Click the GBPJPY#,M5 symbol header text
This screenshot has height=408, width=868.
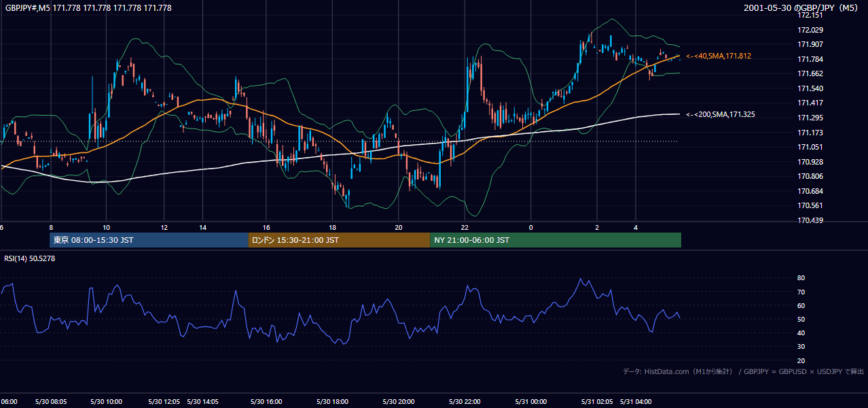(88, 7)
